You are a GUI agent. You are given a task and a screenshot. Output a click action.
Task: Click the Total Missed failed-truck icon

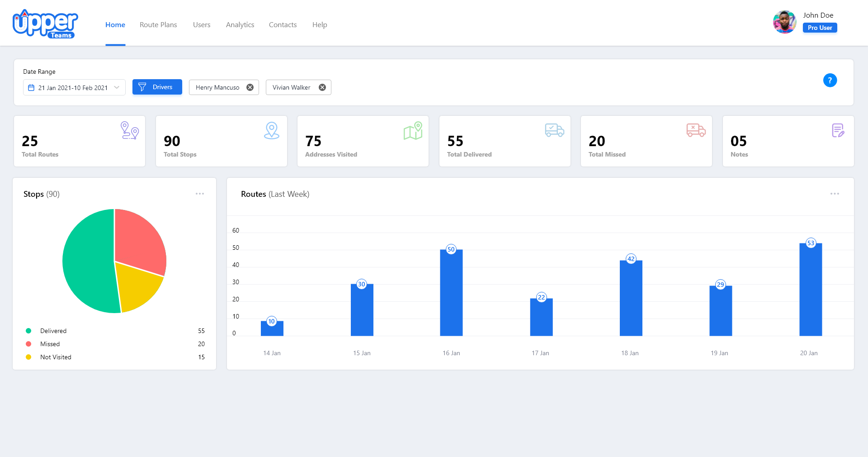(696, 131)
